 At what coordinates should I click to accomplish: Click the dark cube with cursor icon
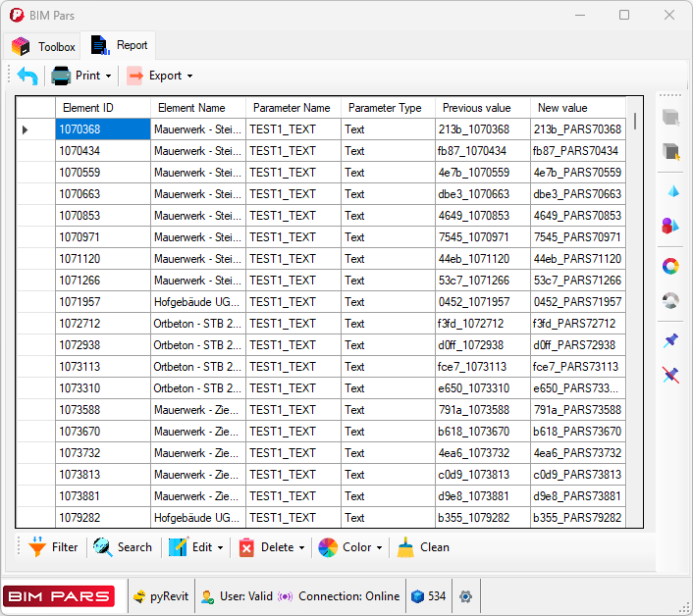[x=671, y=151]
